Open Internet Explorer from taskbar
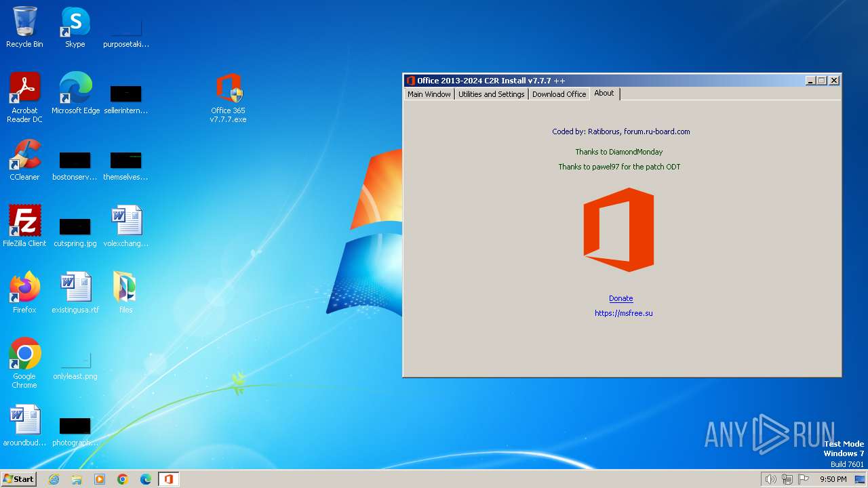The width and height of the screenshot is (868, 488). pos(54,479)
